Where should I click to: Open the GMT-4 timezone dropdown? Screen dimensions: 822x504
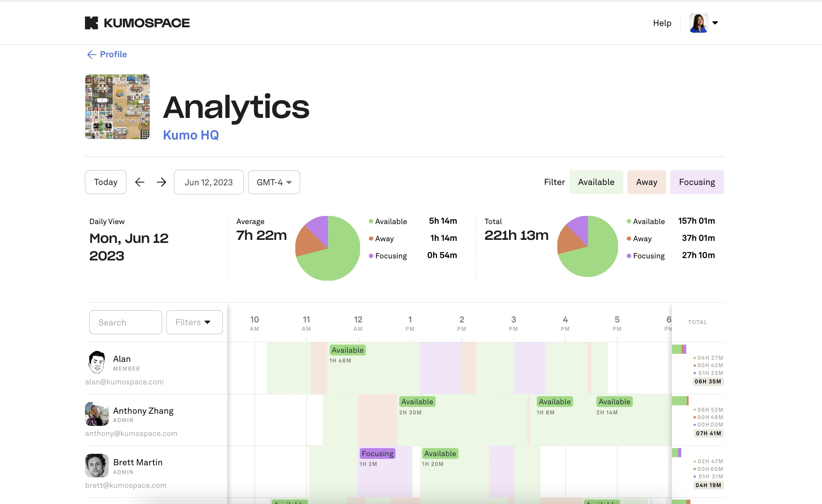click(x=274, y=182)
